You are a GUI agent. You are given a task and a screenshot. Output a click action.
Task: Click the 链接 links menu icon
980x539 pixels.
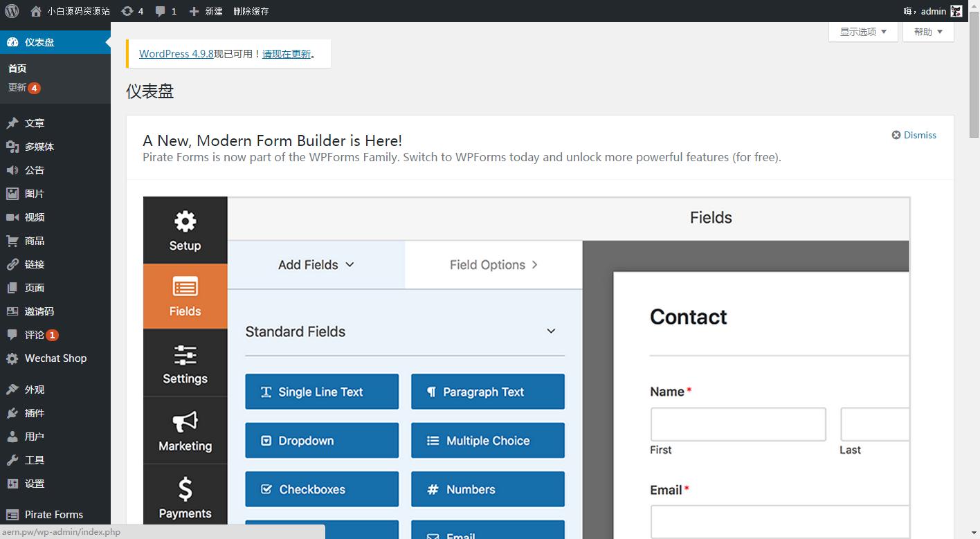[x=12, y=264]
